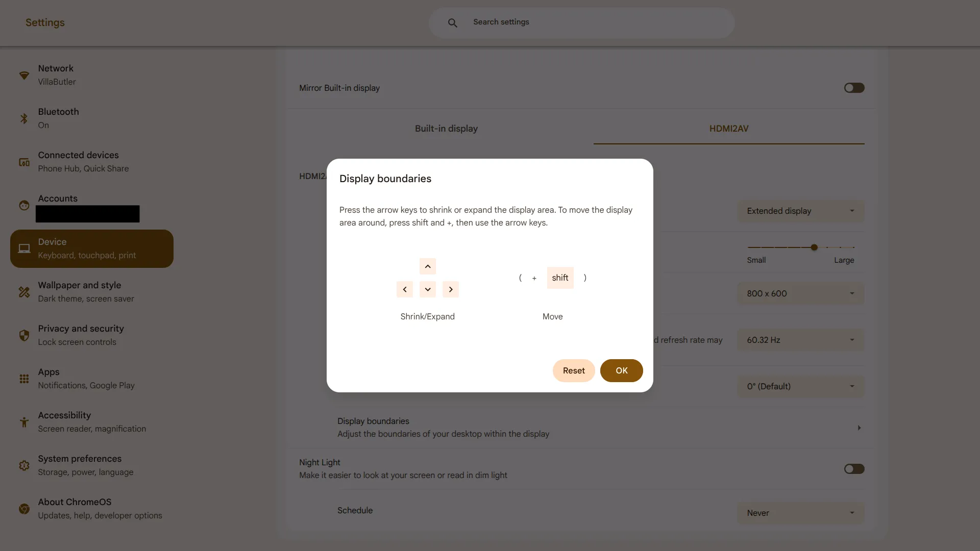
Task: Click the up arrow key icon
Action: point(428,266)
